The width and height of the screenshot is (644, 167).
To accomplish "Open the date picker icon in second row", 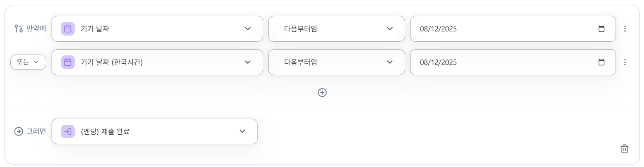I will (x=602, y=62).
